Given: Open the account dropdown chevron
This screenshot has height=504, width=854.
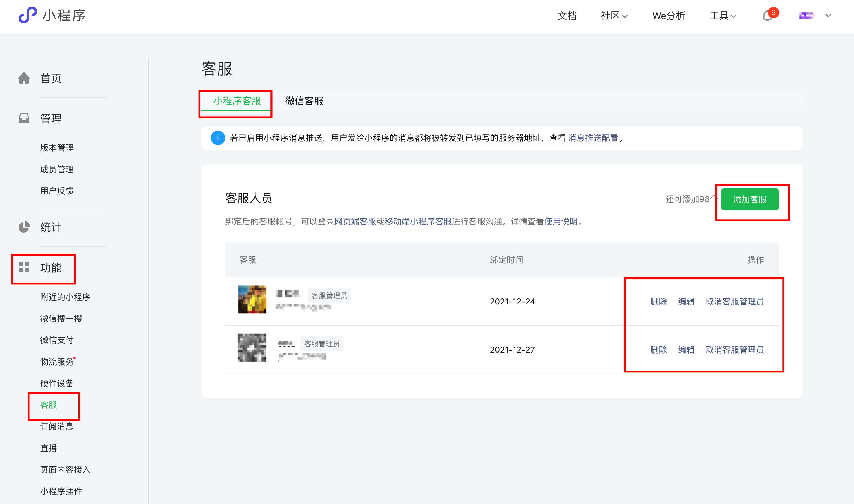Looking at the screenshot, I should 828,16.
